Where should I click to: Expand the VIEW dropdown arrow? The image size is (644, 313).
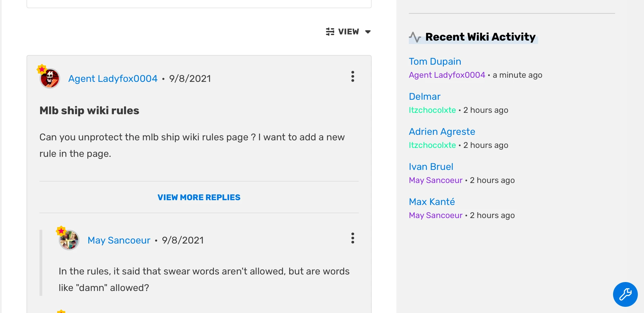click(x=368, y=32)
